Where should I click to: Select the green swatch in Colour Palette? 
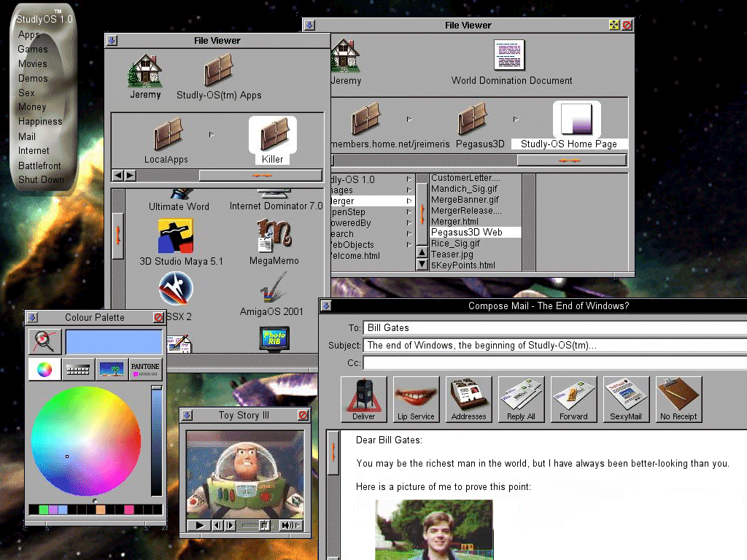click(x=43, y=510)
